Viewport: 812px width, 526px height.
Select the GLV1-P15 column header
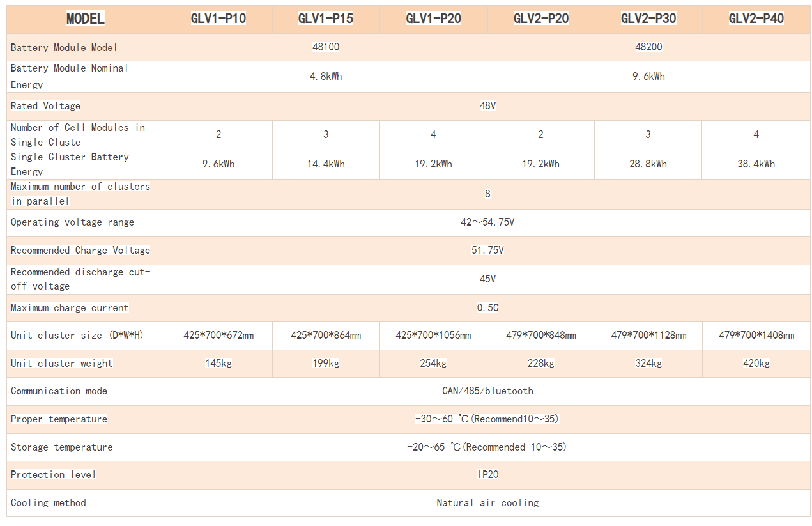pyautogui.click(x=326, y=19)
